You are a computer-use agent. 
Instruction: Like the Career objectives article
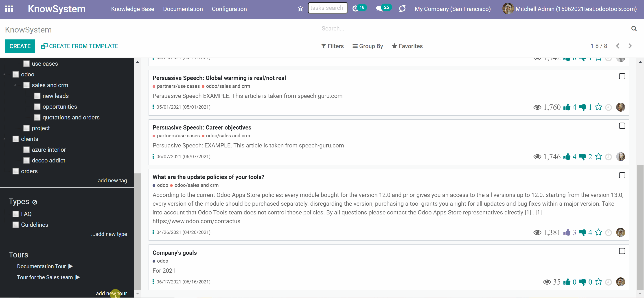pos(567,157)
